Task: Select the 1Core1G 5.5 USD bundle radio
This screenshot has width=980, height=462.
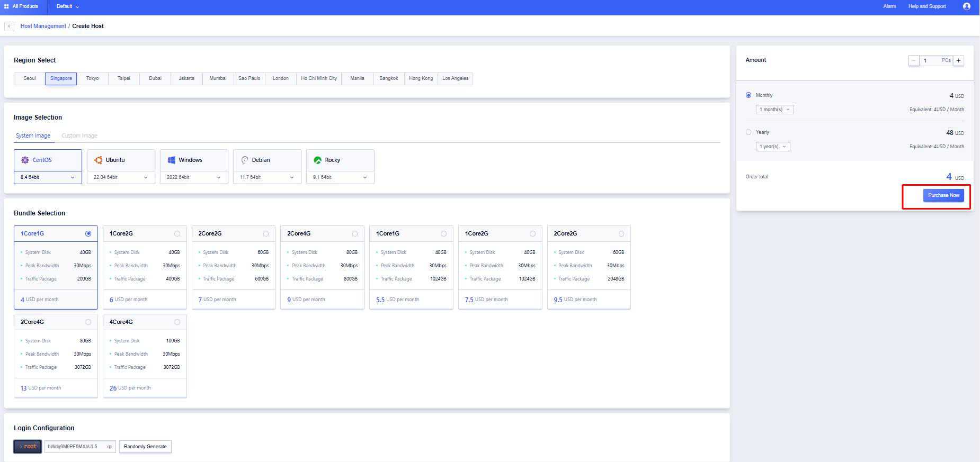Action: (x=443, y=233)
